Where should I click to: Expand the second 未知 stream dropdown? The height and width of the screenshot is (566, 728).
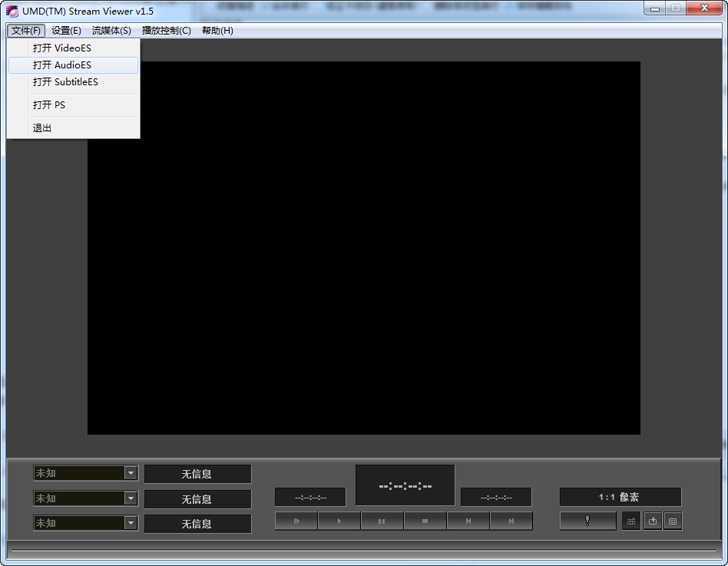coord(131,498)
